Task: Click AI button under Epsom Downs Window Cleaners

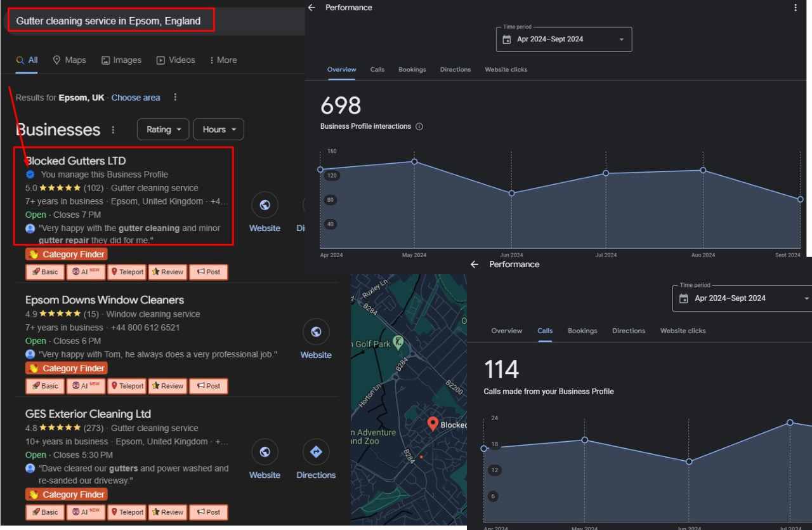Action: [86, 386]
